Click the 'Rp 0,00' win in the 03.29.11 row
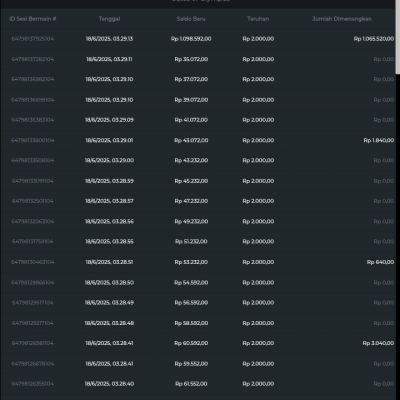Image resolution: width=400 pixels, height=400 pixels. click(384, 59)
